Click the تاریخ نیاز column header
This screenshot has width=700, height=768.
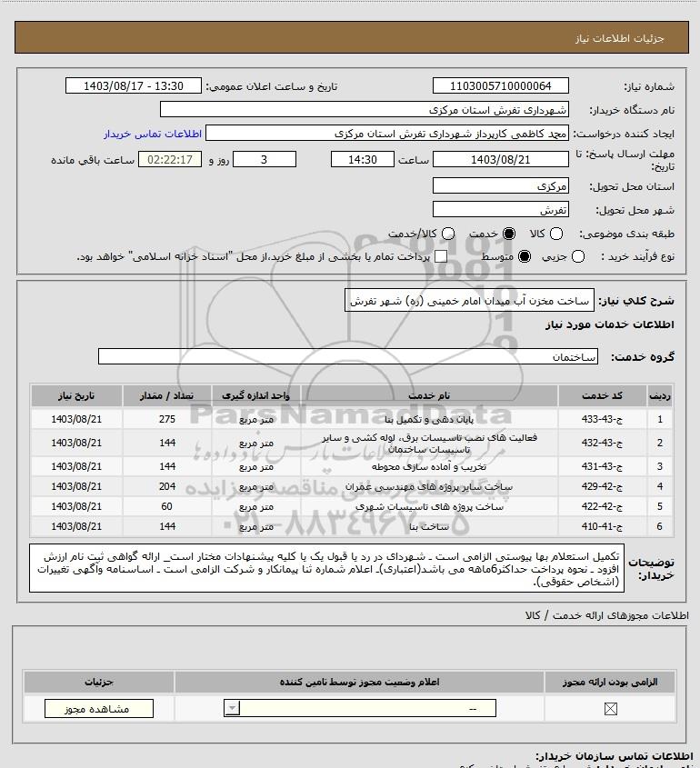click(76, 395)
